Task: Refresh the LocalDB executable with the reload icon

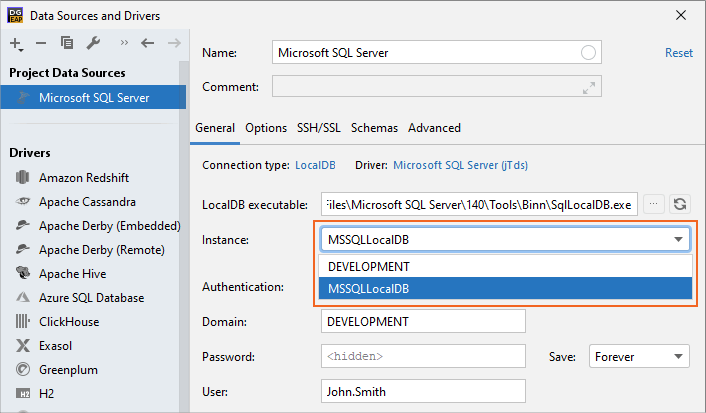Action: pyautogui.click(x=681, y=204)
